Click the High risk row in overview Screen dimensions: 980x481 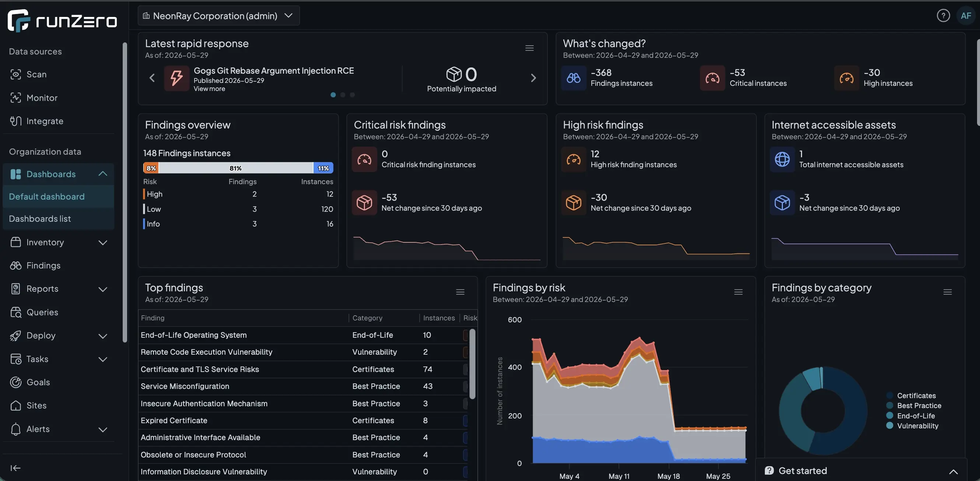click(x=238, y=194)
